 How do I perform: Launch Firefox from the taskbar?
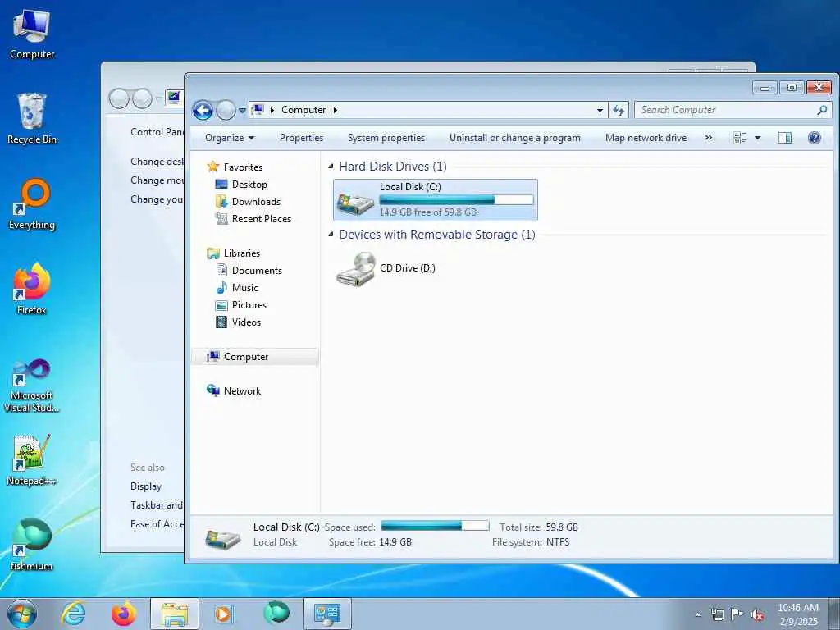click(x=124, y=614)
